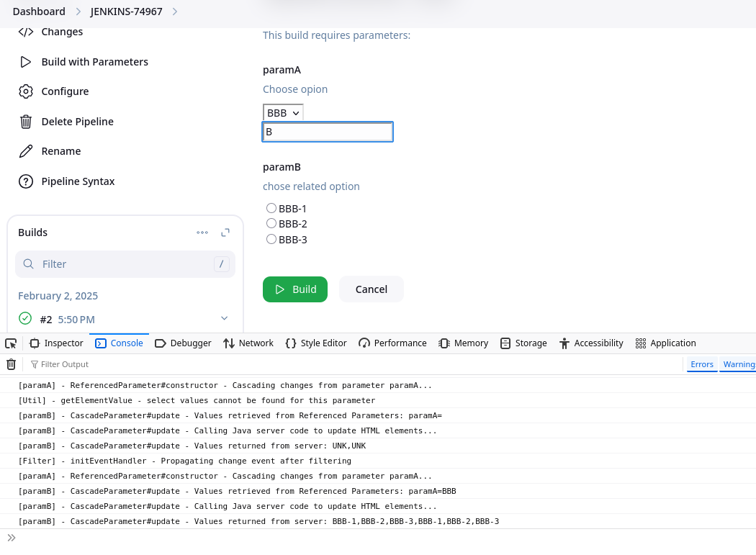Click the element picker icon in devtools
This screenshot has height=555, width=756.
(11, 343)
